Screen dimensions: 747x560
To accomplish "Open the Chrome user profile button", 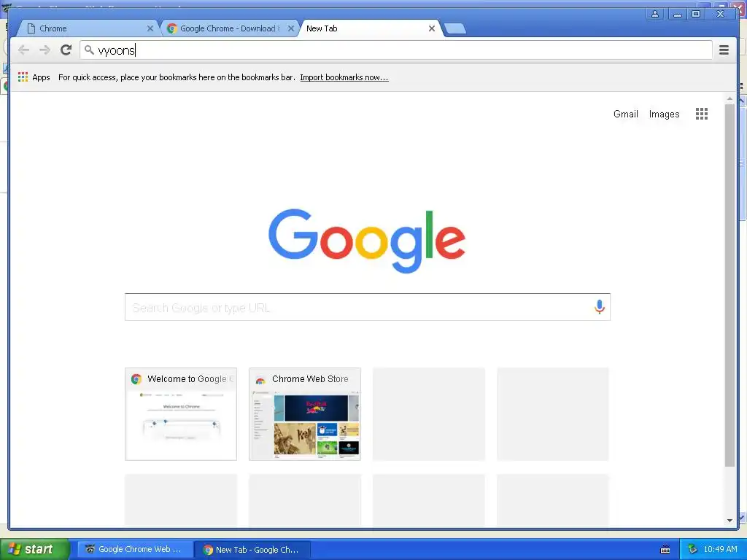I will [655, 14].
